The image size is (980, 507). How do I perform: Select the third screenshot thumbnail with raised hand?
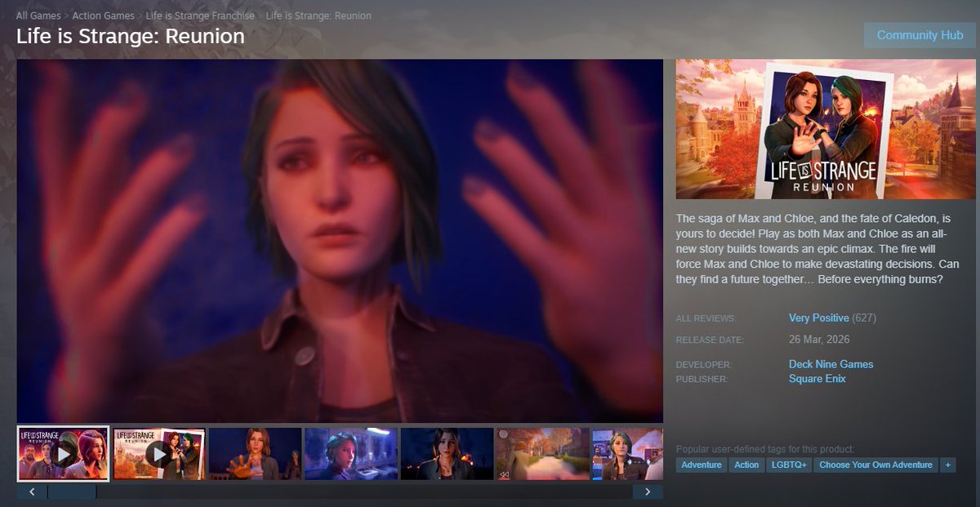255,454
